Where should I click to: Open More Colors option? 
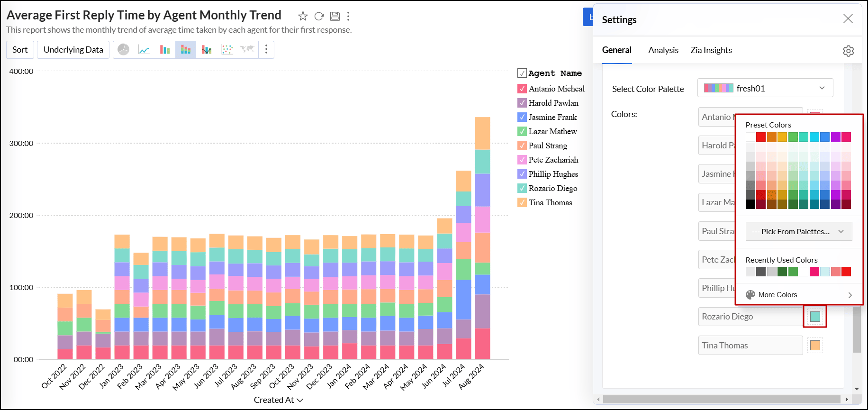pos(798,295)
